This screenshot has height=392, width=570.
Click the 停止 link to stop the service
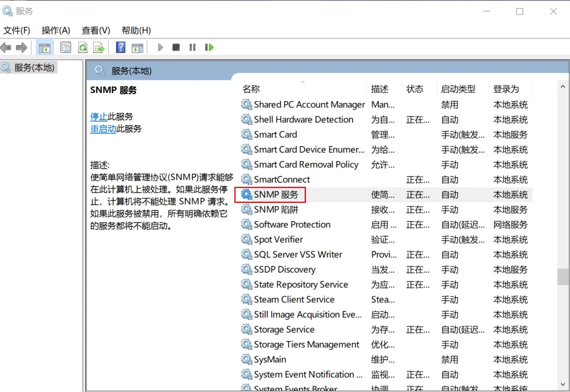tap(99, 117)
